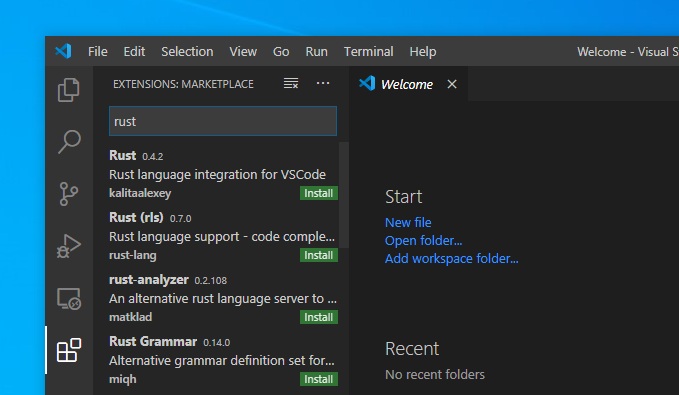Click the extensions list scrollbar thumb
The width and height of the screenshot is (679, 395).
[344, 195]
